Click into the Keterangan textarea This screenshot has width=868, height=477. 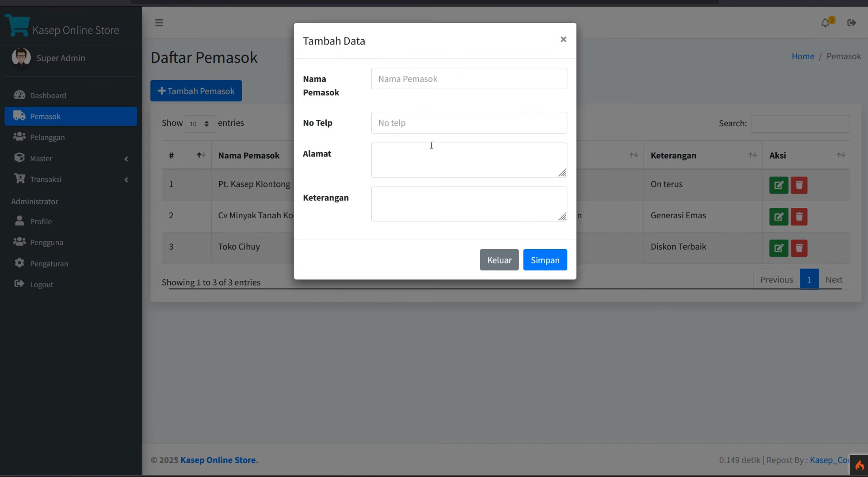tap(469, 204)
